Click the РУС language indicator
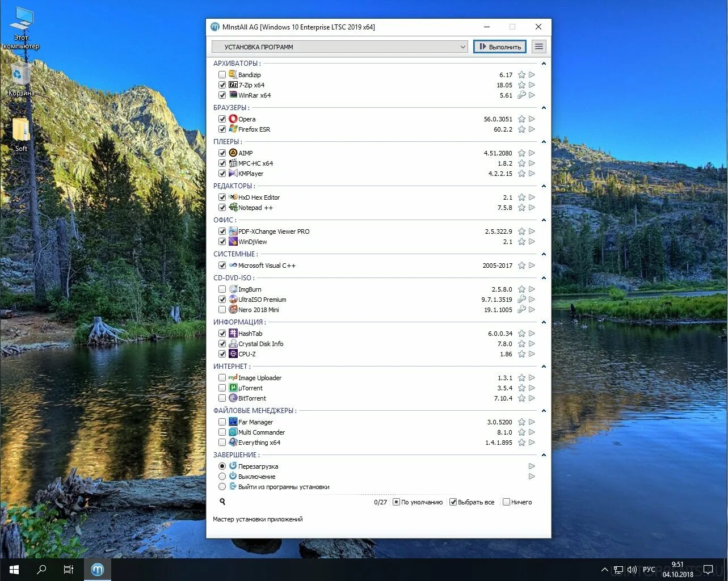This screenshot has width=728, height=581. (649, 570)
